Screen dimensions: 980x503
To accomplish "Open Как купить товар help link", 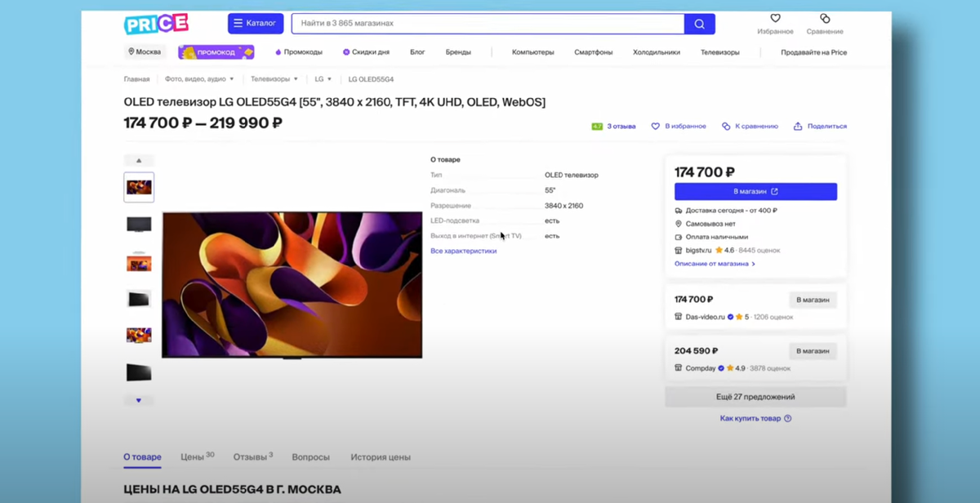I will pos(755,418).
